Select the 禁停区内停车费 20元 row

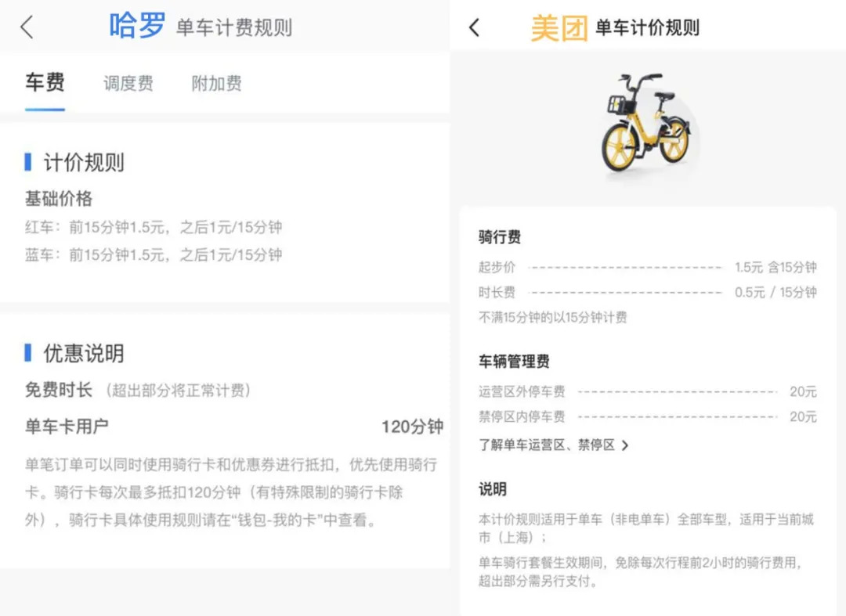[647, 416]
